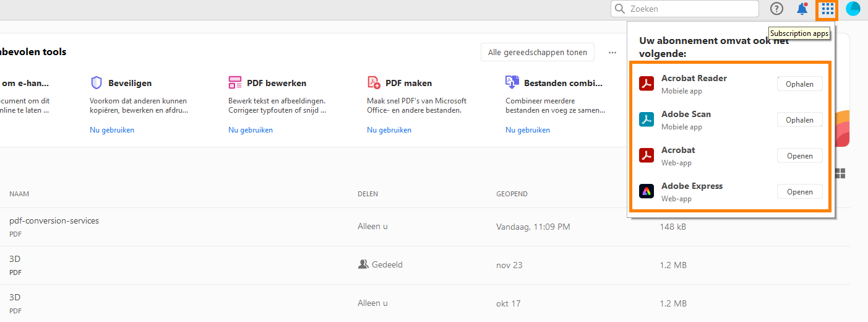Open the three-dots more options menu
This screenshot has height=322, width=868.
click(x=612, y=53)
